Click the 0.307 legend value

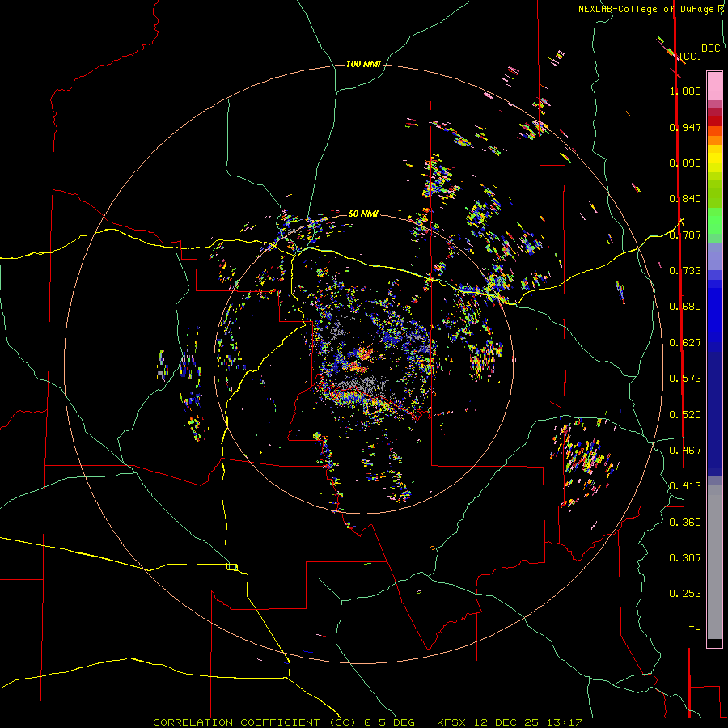(685, 558)
